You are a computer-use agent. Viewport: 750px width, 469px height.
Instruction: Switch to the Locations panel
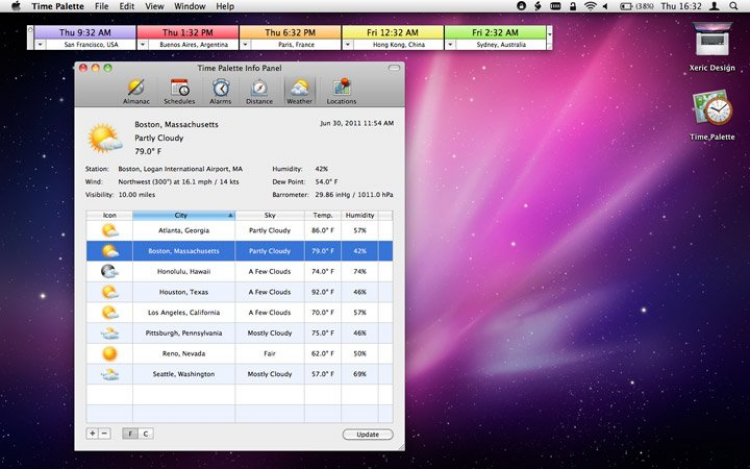341,90
